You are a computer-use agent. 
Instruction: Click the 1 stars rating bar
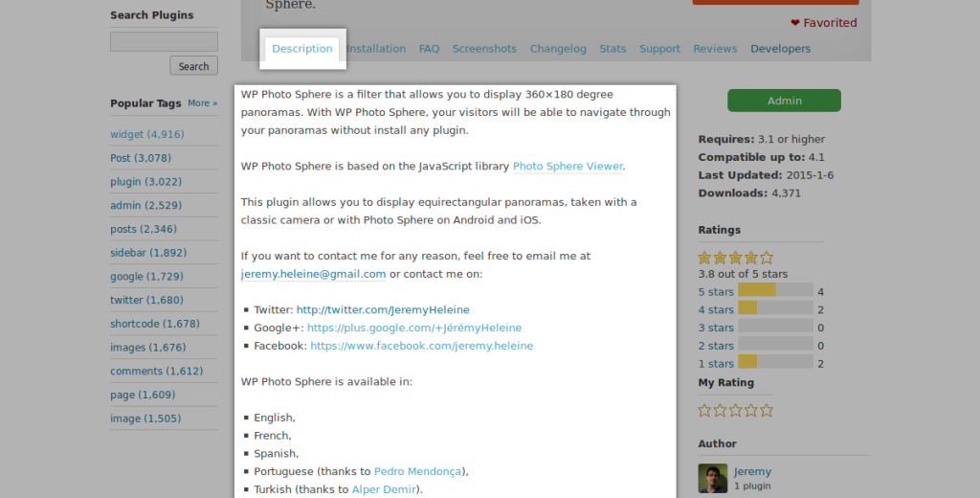coord(775,362)
